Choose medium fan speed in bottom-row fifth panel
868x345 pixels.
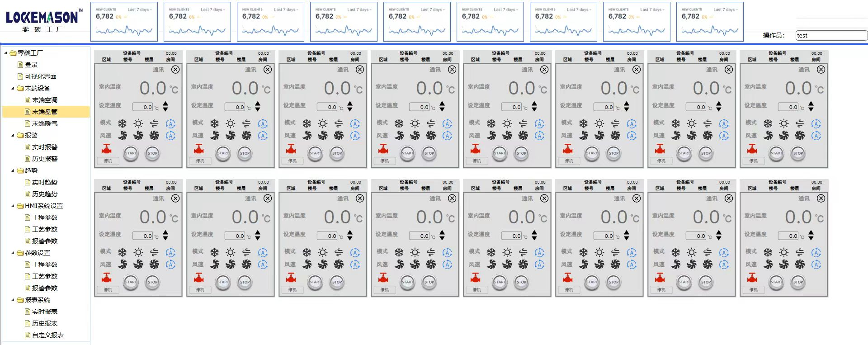coord(507,264)
